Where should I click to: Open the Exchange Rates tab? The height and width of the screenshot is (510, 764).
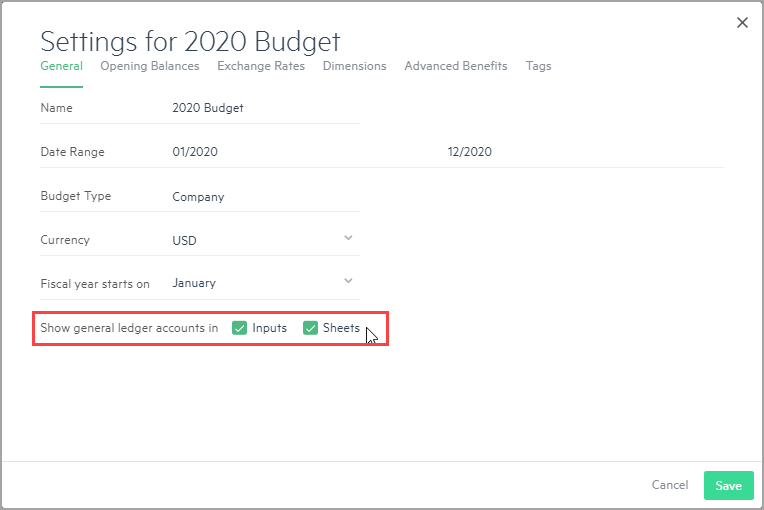click(261, 66)
